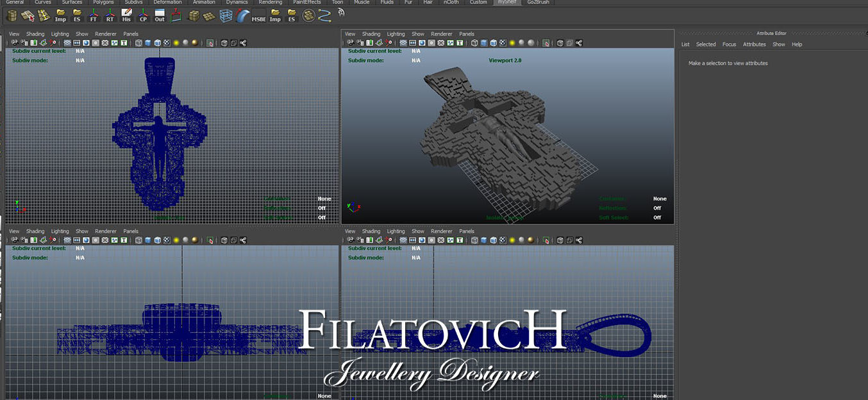Viewport: 868px width, 400px height.
Task: Click Select Camera icon in top-left panel
Action: (15, 43)
